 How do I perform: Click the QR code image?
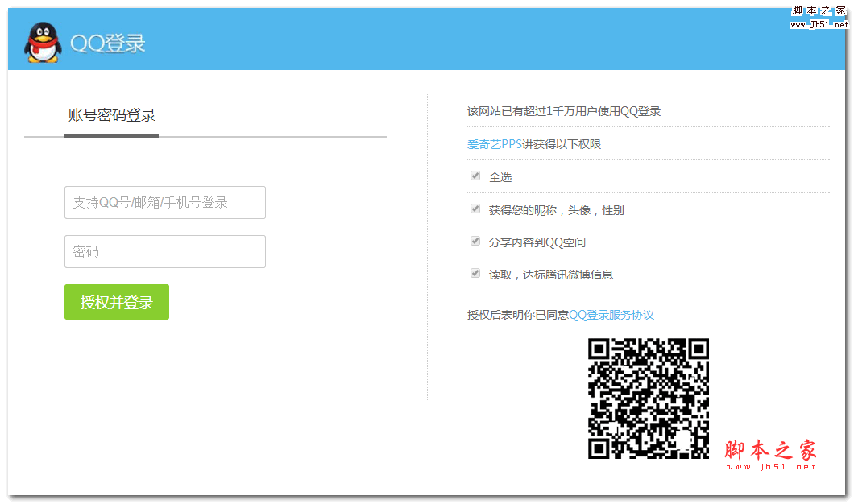tap(649, 399)
